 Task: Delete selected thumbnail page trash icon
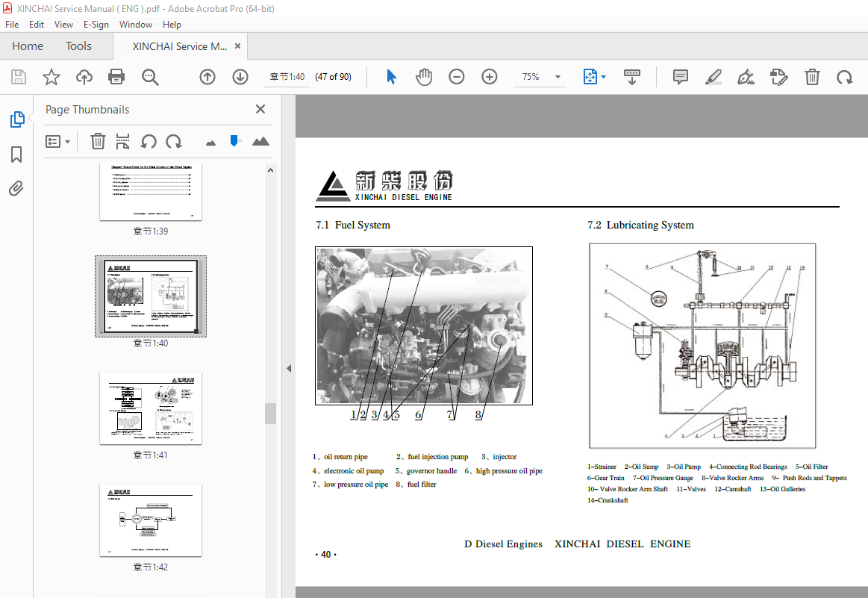98,141
